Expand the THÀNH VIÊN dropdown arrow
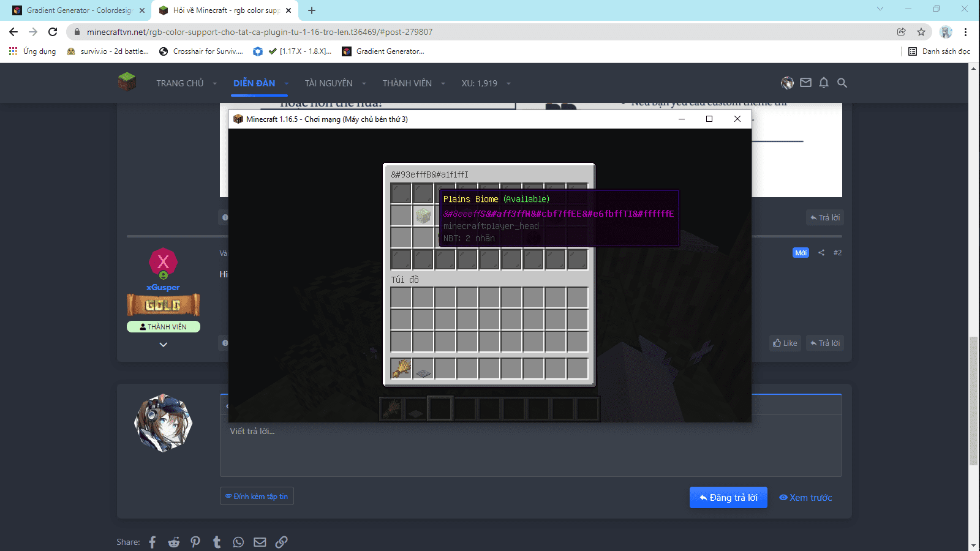This screenshot has width=980, height=551. pyautogui.click(x=443, y=83)
